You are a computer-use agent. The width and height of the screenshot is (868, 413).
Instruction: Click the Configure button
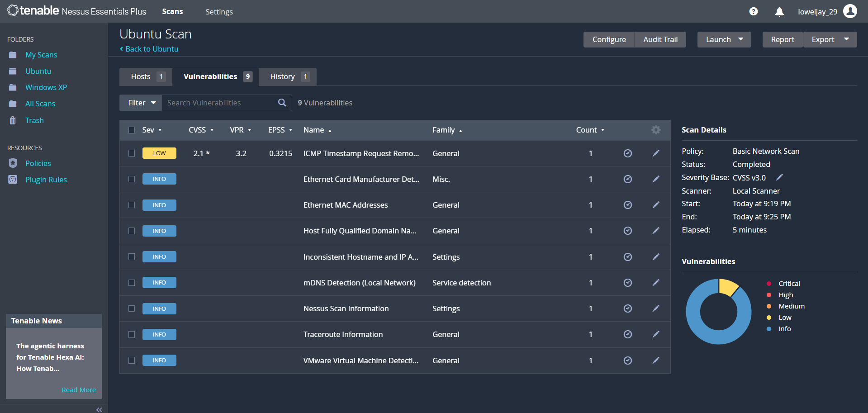pos(609,39)
